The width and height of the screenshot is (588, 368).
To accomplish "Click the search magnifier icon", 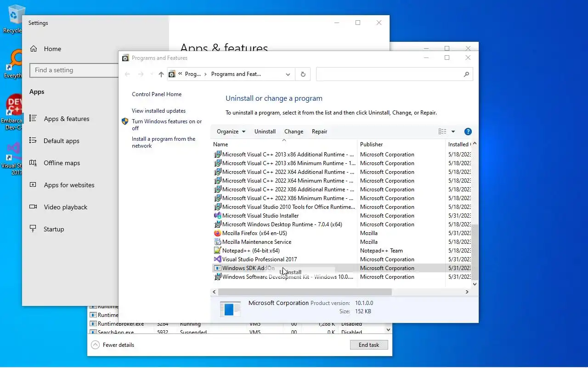I will [x=466, y=74].
